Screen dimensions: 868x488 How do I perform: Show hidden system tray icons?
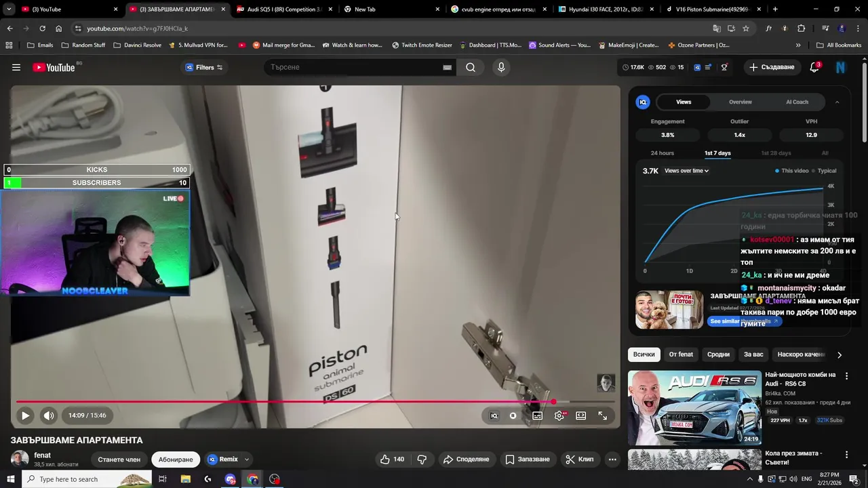(750, 479)
